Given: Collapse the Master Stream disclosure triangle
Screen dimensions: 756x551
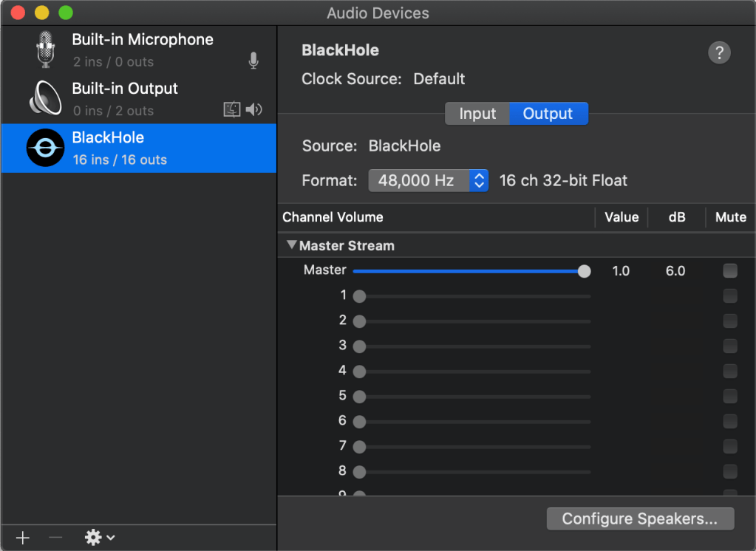Looking at the screenshot, I should 292,245.
